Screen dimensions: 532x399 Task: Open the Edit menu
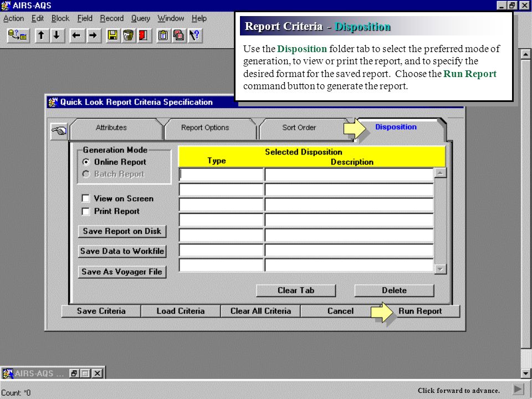[x=38, y=18]
